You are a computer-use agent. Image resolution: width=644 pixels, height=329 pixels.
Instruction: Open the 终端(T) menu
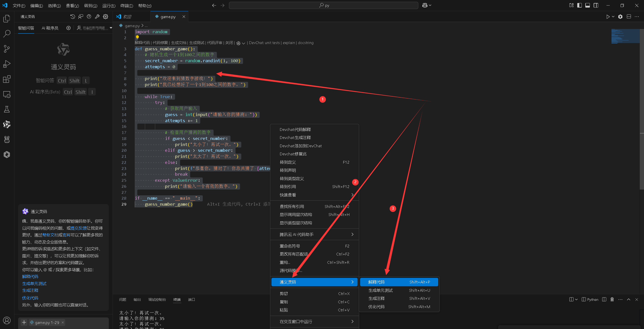coord(127,6)
